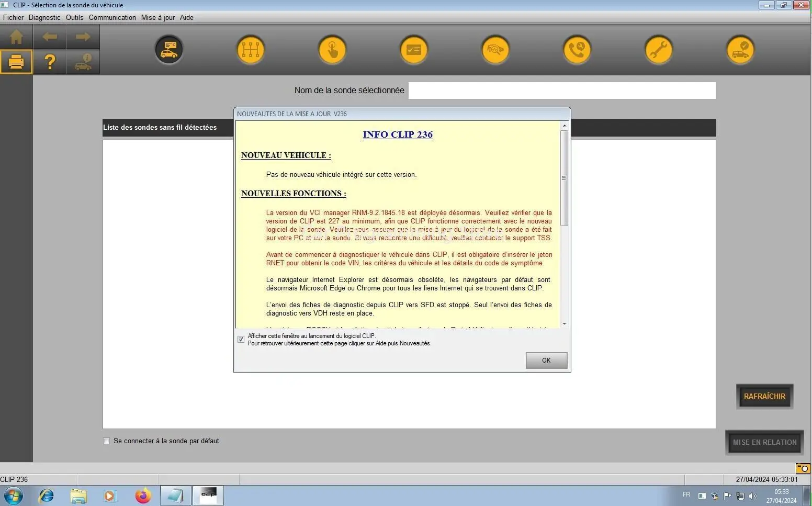
Task: Click the printer icon
Action: coord(16,62)
